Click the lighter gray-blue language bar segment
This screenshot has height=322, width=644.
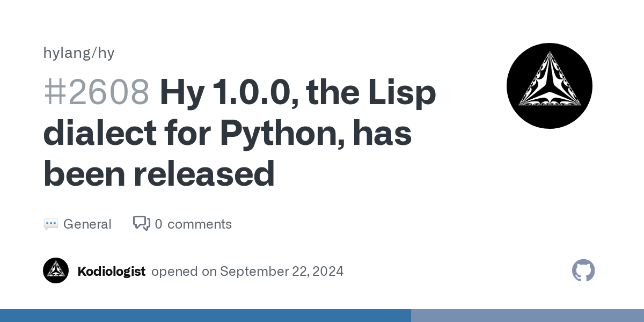point(527,316)
